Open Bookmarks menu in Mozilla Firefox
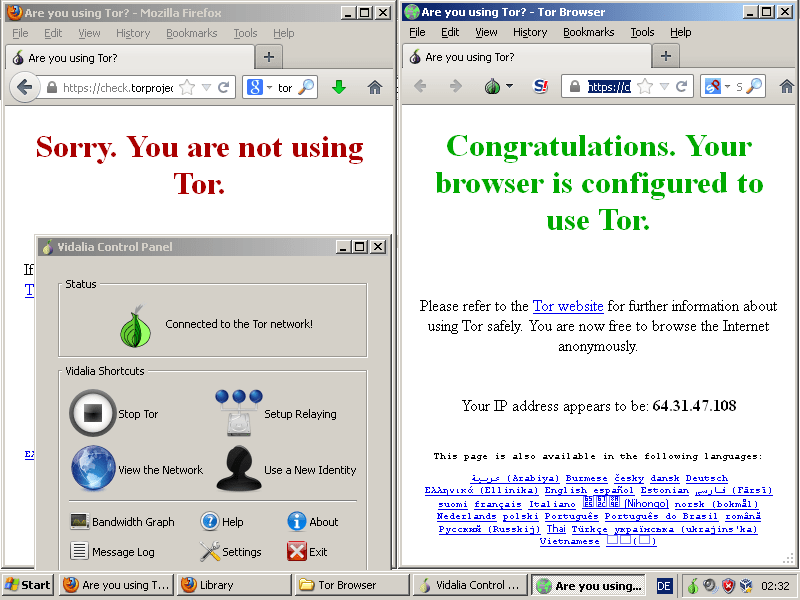Screen dimensions: 800x600 click(191, 33)
